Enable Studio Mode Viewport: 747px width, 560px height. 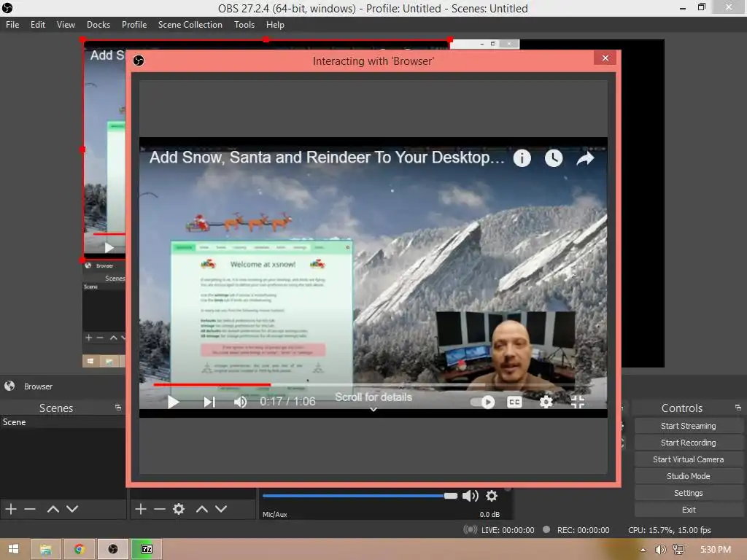click(689, 475)
